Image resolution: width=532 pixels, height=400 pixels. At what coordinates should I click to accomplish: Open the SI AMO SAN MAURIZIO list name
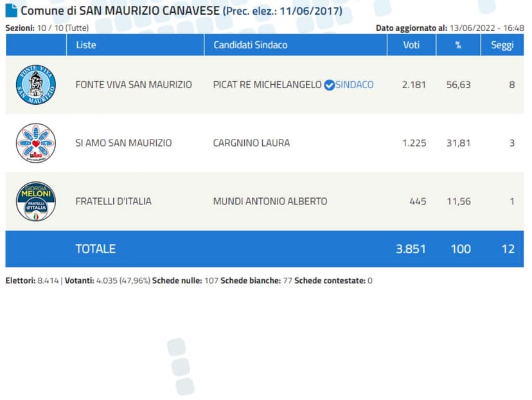(123, 143)
